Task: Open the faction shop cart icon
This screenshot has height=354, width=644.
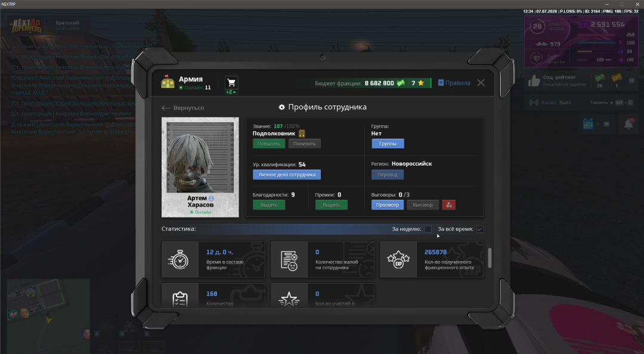Action: 231,83
